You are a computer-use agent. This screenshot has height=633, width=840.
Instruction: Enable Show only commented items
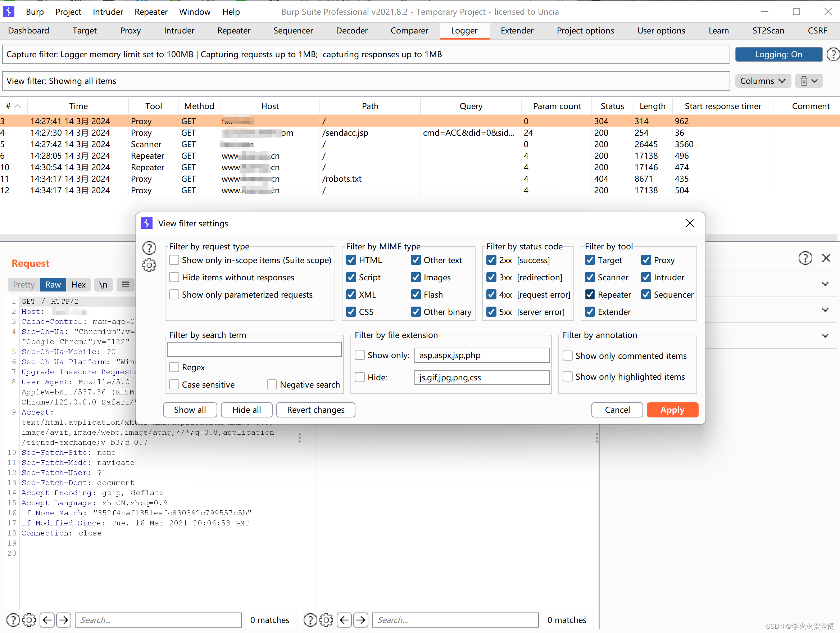(x=567, y=356)
